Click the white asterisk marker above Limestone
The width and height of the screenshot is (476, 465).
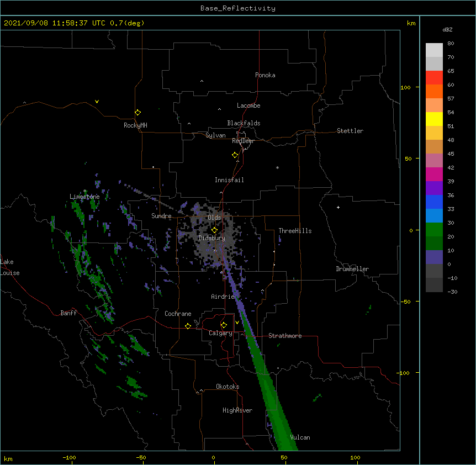(x=85, y=191)
